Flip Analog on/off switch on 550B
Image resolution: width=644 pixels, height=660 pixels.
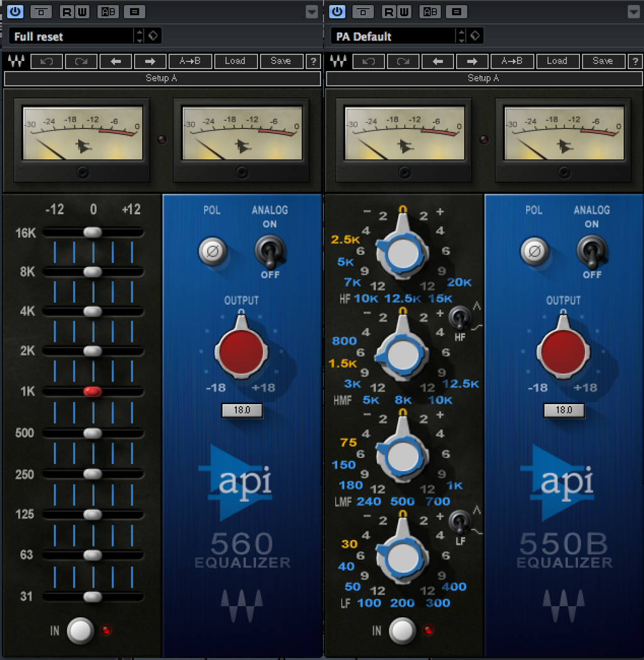point(592,251)
